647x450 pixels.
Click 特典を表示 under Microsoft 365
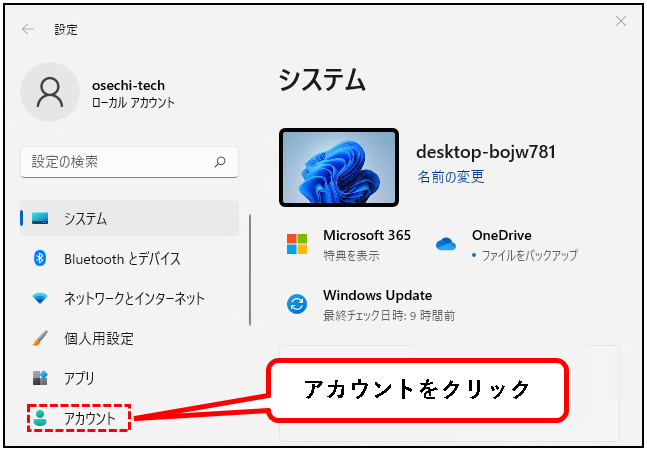pos(351,255)
